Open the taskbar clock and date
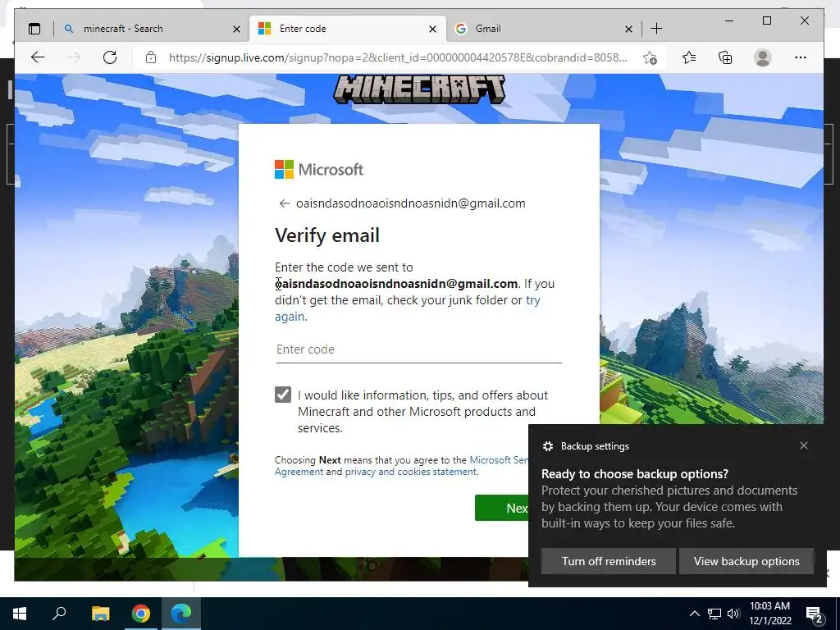 pyautogui.click(x=769, y=614)
